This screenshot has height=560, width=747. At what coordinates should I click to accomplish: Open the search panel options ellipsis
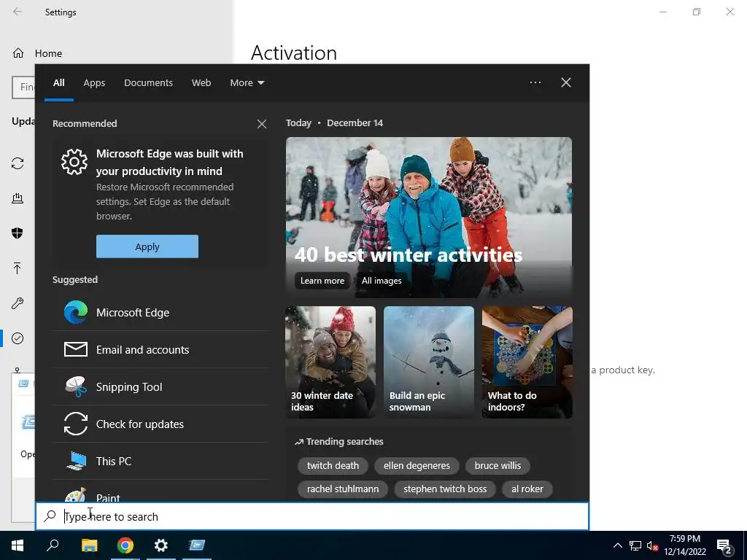pyautogui.click(x=535, y=82)
